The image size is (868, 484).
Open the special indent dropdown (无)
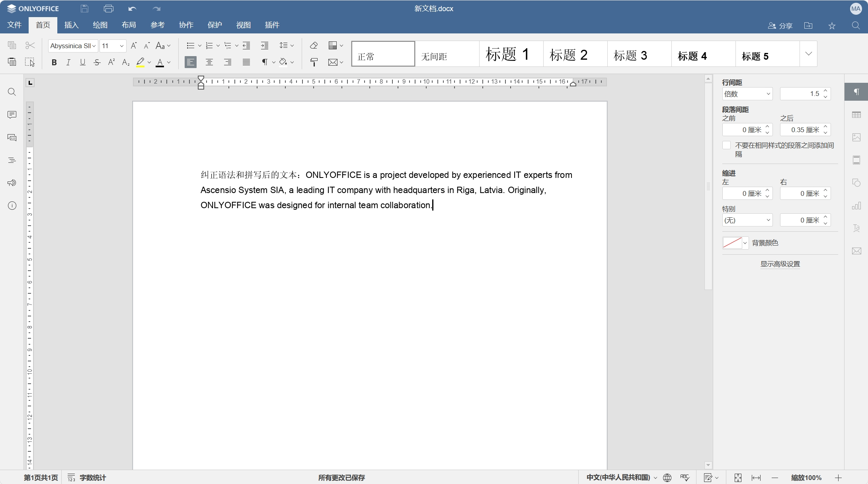(x=747, y=220)
